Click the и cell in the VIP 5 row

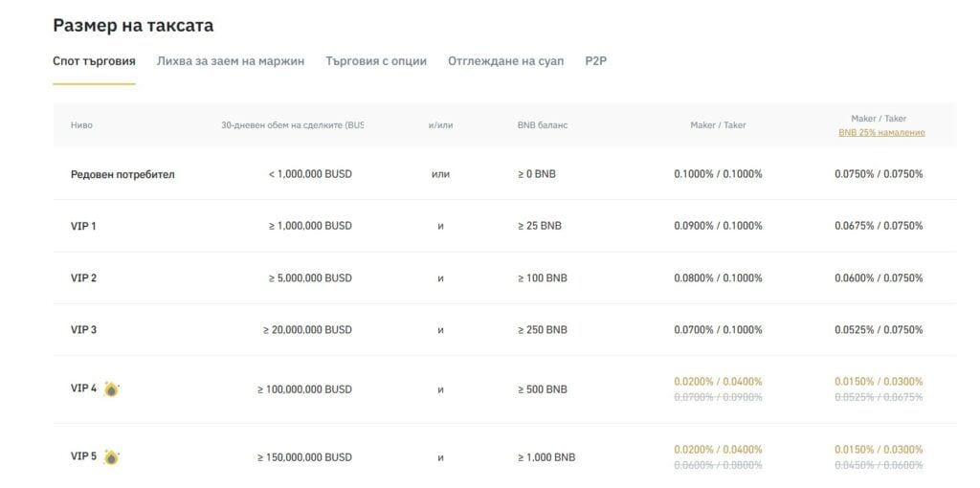[x=440, y=457]
